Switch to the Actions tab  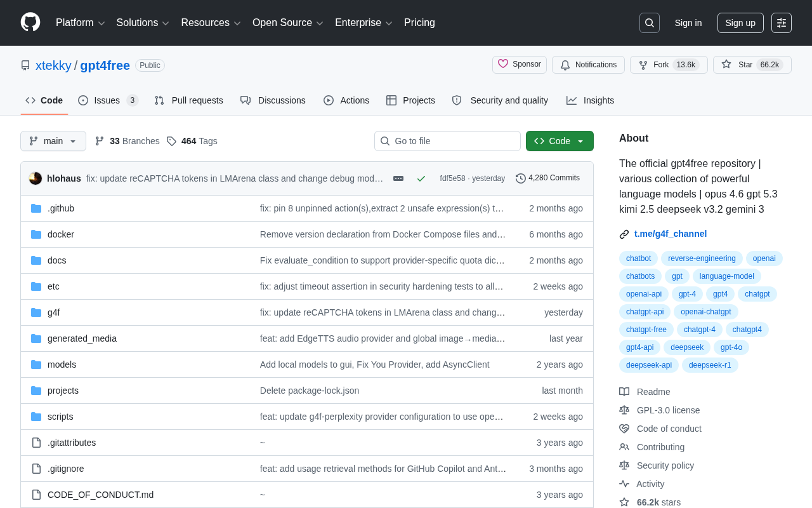point(346,100)
